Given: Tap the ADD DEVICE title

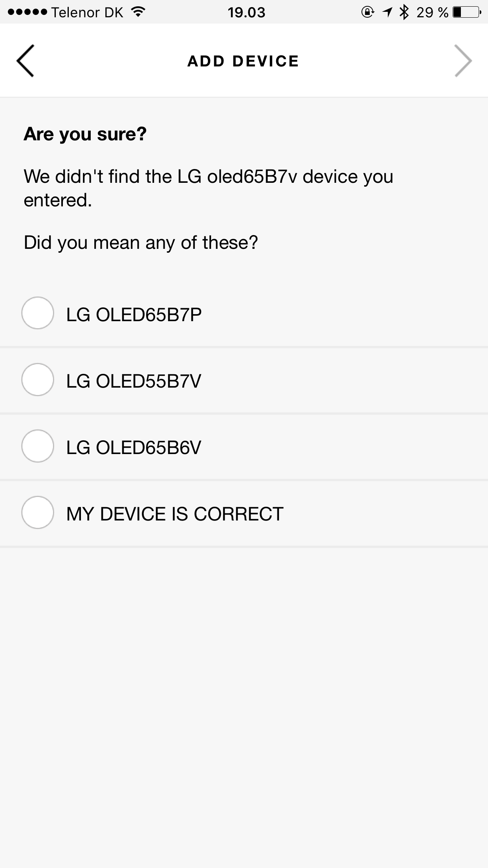Looking at the screenshot, I should (x=243, y=61).
